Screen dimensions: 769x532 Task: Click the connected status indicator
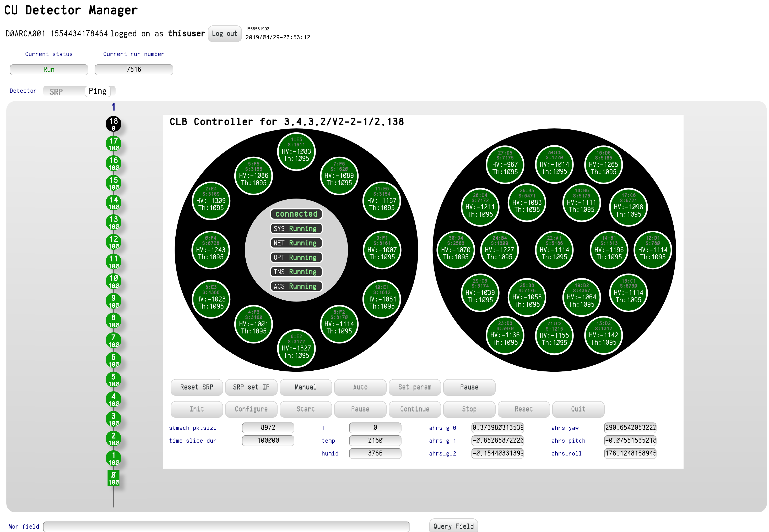(296, 214)
